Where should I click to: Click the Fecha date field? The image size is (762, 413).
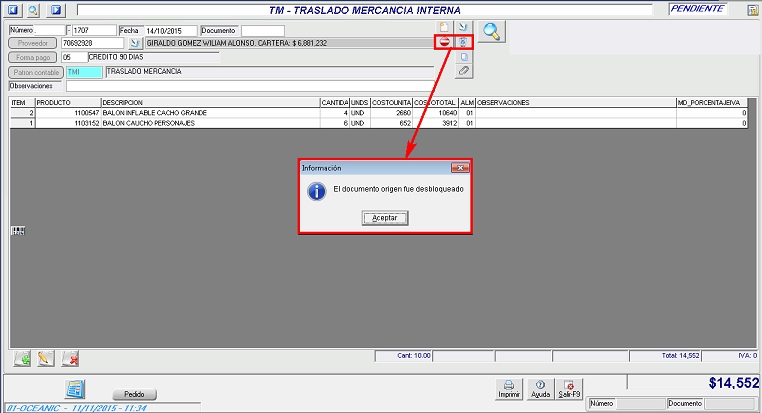pos(169,31)
